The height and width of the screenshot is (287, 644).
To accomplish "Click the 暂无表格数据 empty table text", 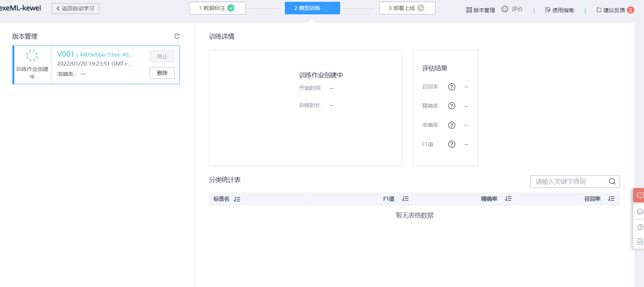I will pos(415,215).
